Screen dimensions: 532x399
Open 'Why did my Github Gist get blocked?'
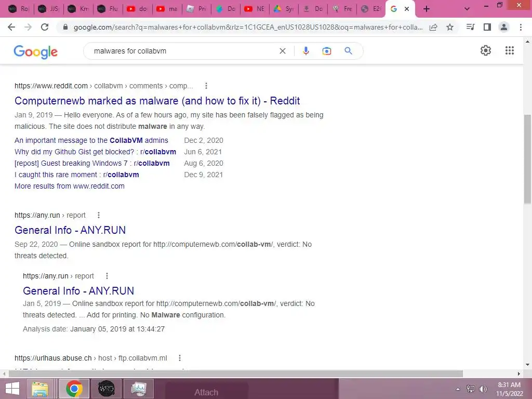(96, 152)
